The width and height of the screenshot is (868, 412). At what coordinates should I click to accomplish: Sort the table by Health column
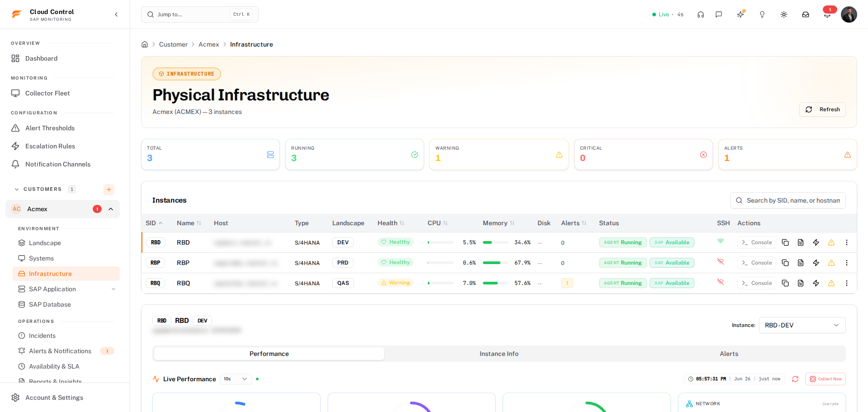coord(391,223)
